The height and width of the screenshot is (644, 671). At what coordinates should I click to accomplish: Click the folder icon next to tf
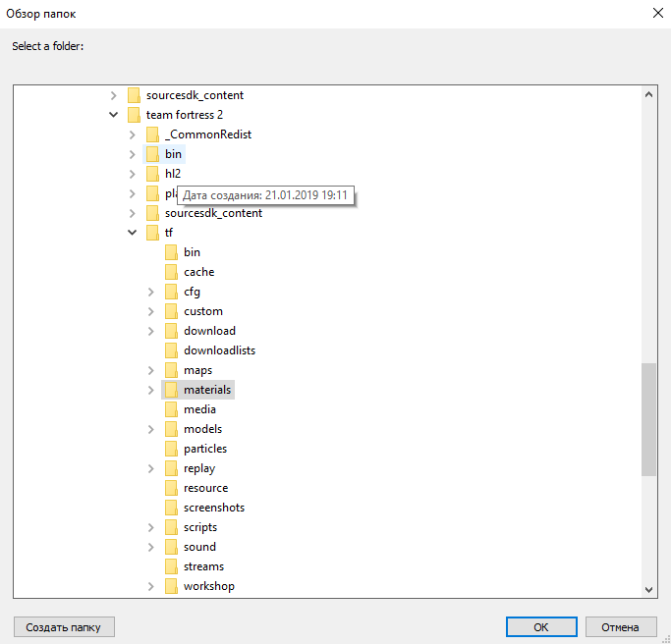pos(152,233)
